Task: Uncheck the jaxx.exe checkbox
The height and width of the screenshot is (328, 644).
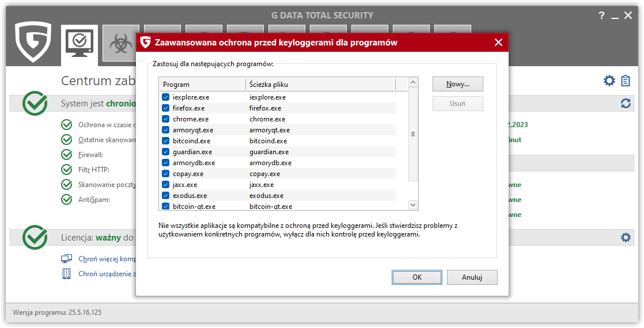Action: point(165,185)
